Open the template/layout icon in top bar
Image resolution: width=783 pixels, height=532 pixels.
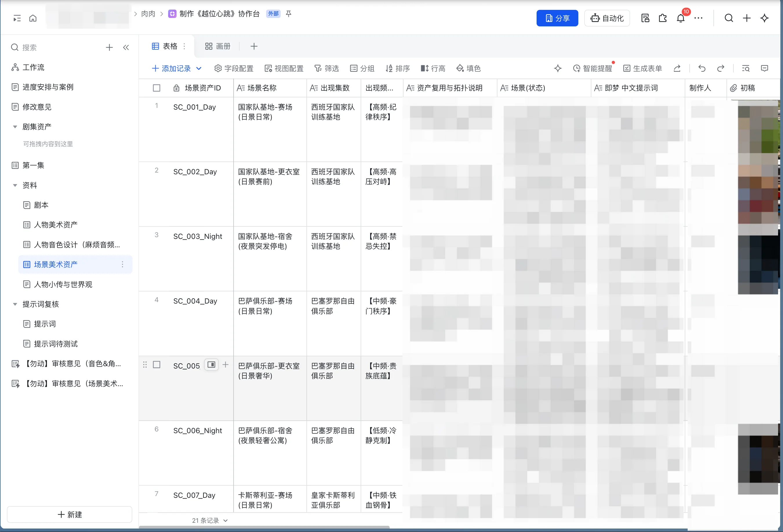coord(645,18)
